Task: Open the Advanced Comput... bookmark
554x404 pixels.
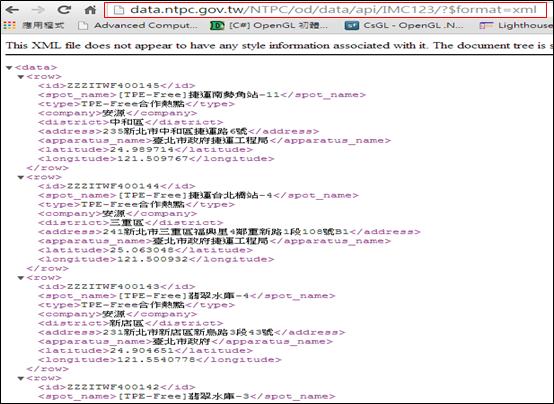Action: click(x=138, y=26)
